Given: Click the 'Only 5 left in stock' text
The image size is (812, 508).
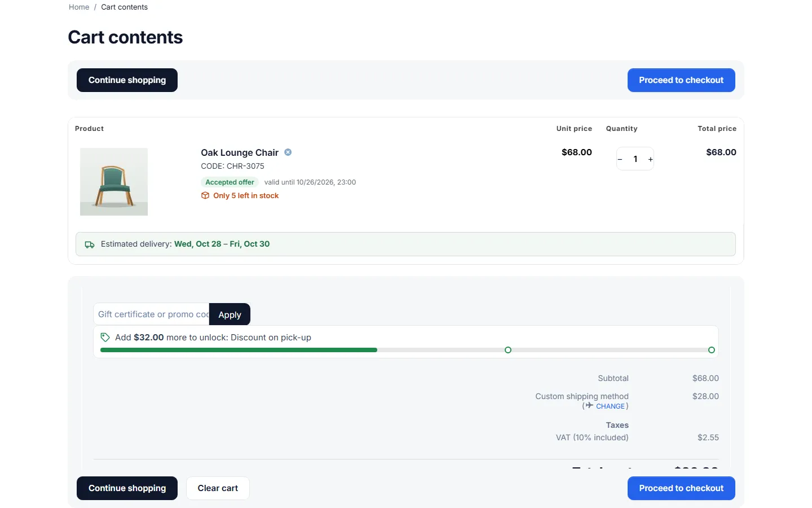Looking at the screenshot, I should click(246, 196).
